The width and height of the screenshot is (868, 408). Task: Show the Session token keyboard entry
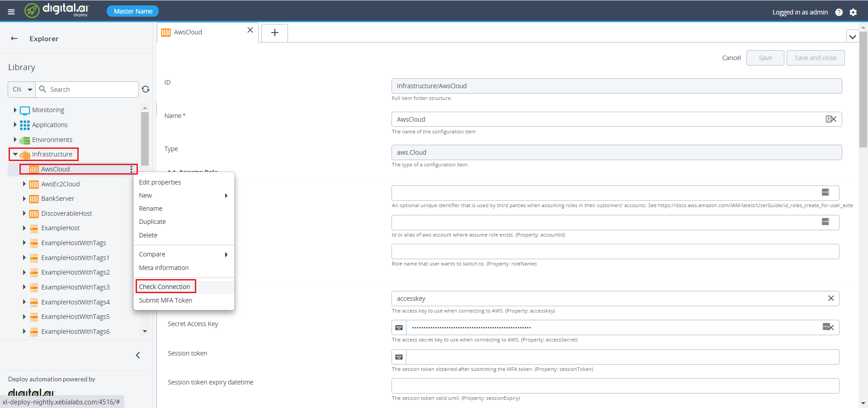(x=398, y=357)
